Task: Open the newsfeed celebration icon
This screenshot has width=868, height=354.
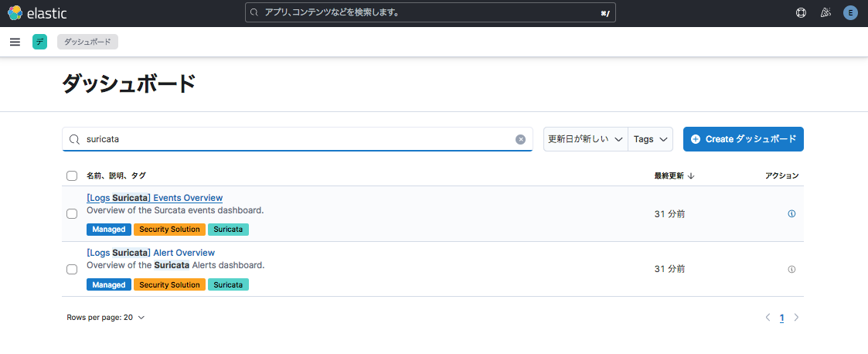Action: pyautogui.click(x=825, y=13)
